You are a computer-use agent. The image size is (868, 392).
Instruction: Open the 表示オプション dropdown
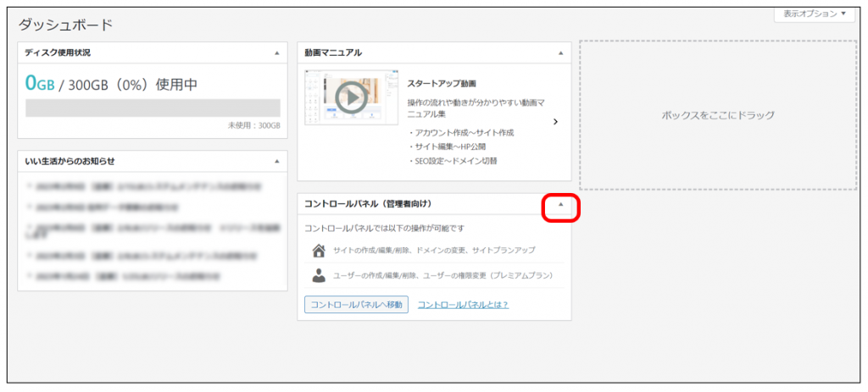click(815, 14)
